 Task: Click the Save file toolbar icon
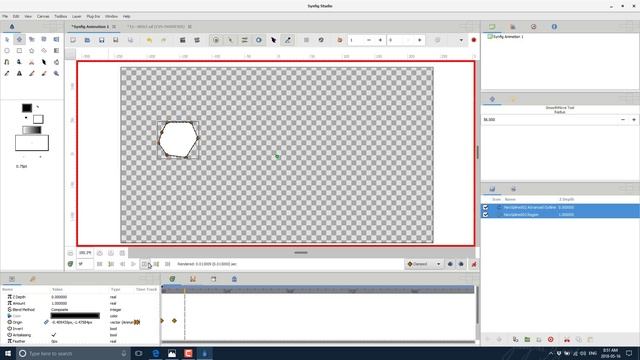[x=102, y=40]
